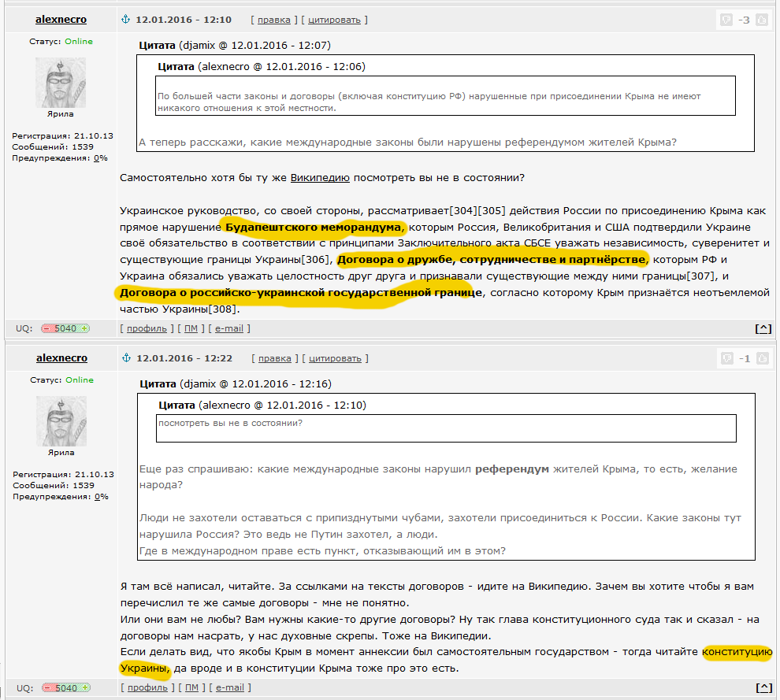Screen dimensions: 780x700
Task: Downvote the first post with thumbs-down icon
Action: tap(726, 20)
